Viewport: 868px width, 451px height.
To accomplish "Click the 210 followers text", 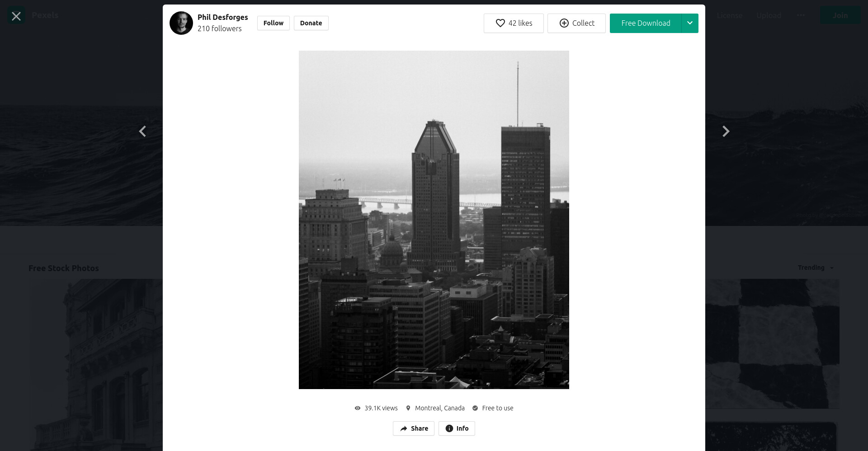I will 219,28.
